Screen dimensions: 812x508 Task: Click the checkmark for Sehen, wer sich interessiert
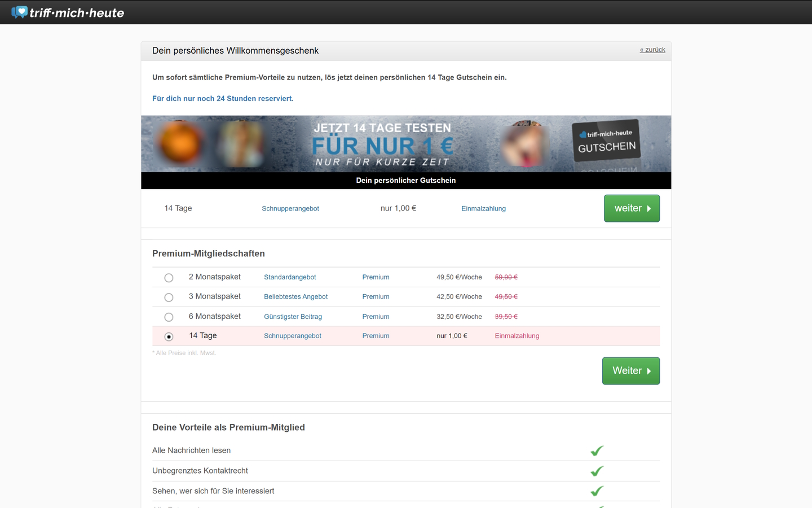597,491
